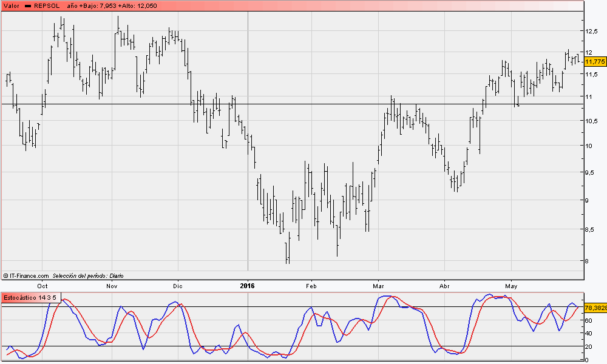Click the 12,5 price axis label
The height and width of the screenshot is (364, 607).
point(592,30)
